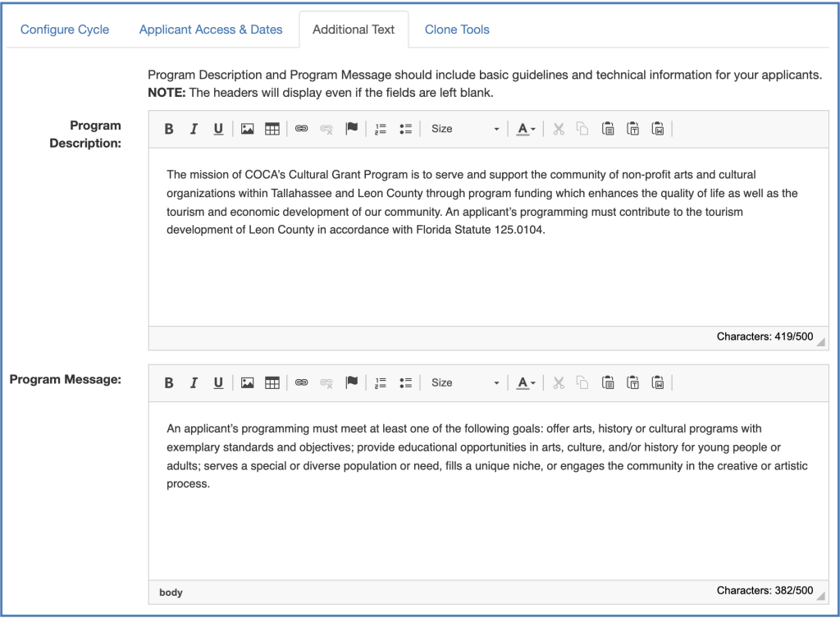This screenshot has width=840, height=618.
Task: Insert bulleted list in Program Message editor
Action: [404, 383]
